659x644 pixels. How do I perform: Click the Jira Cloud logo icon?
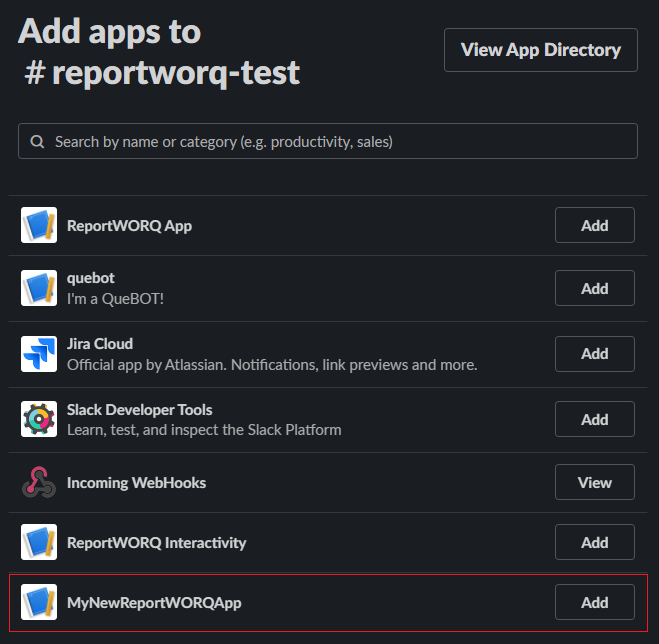coord(39,354)
